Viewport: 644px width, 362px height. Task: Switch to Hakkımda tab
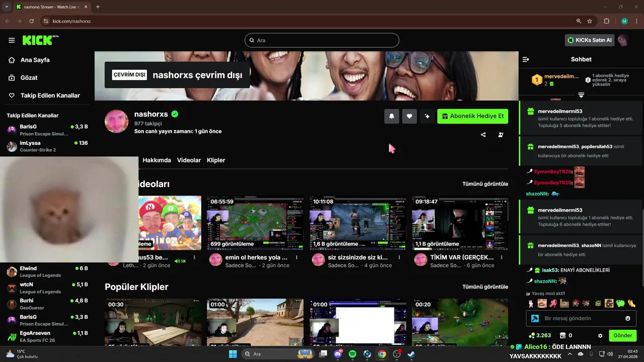click(156, 160)
